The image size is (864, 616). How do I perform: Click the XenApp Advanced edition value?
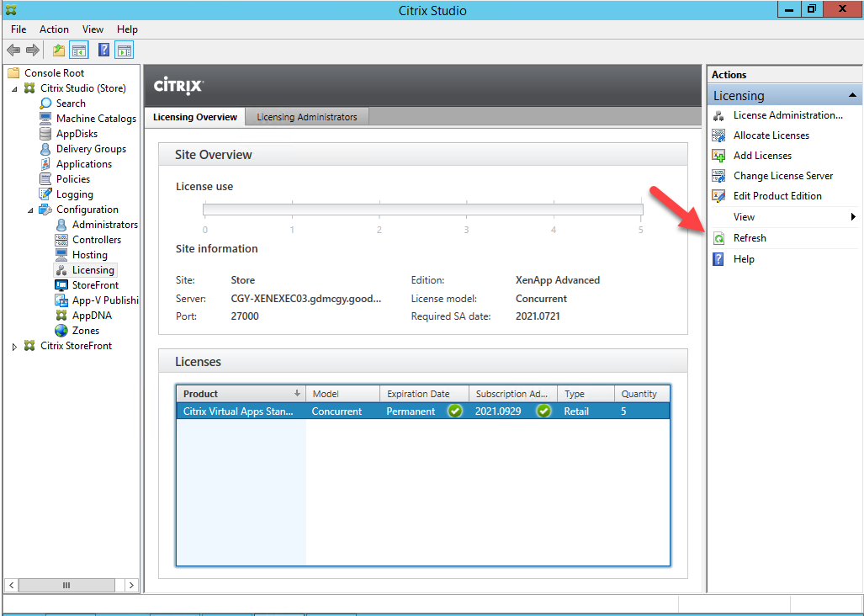click(x=558, y=280)
